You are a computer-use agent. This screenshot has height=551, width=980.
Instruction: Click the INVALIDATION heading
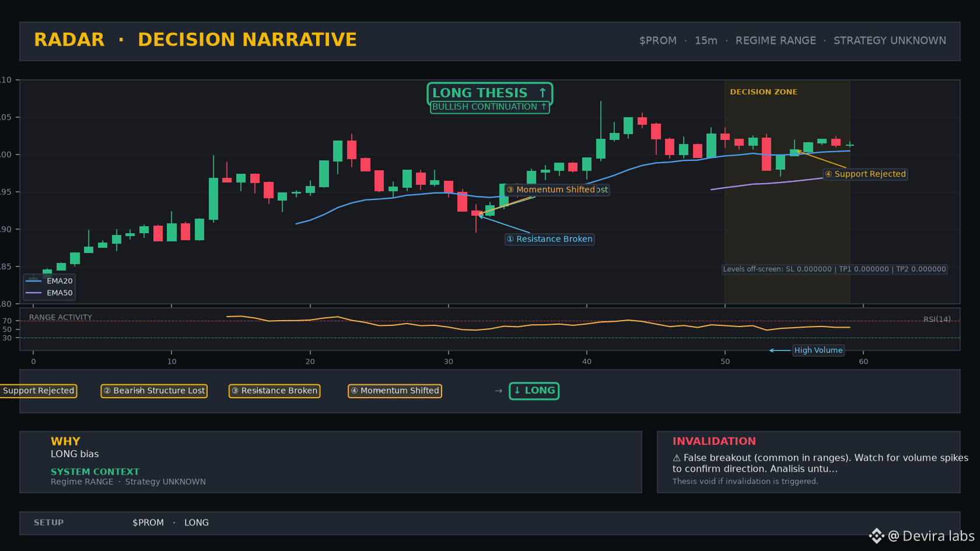click(x=714, y=441)
